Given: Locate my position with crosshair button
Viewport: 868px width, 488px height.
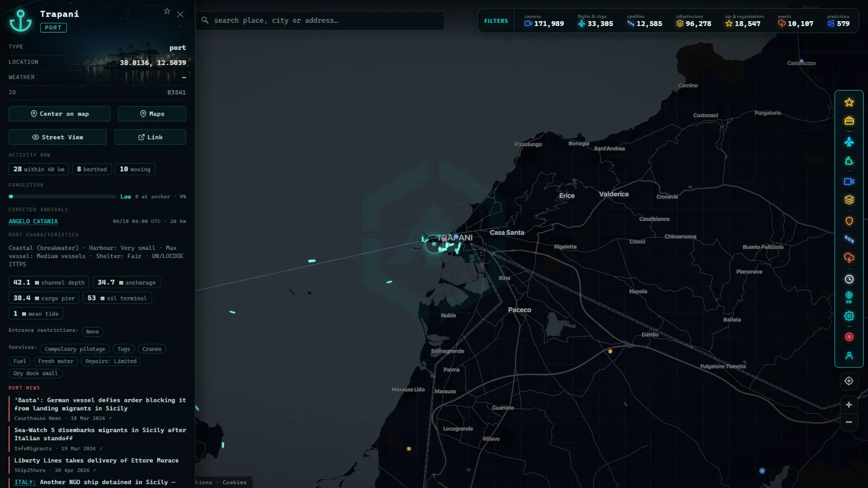Looking at the screenshot, I should click(x=849, y=381).
